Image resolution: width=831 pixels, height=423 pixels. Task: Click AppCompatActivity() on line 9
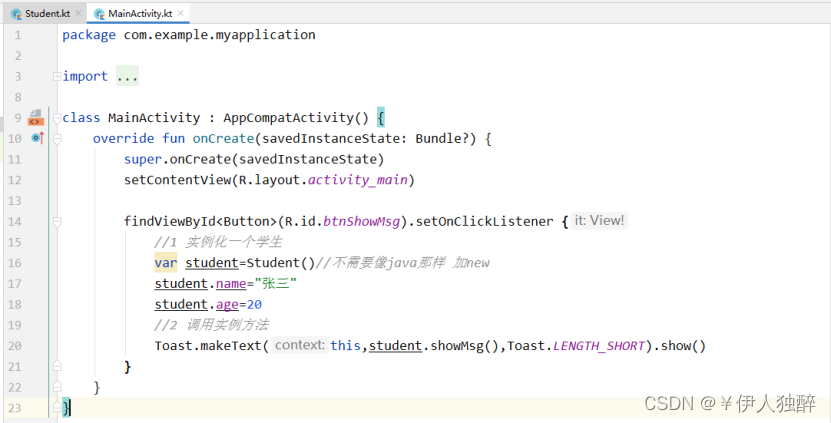[x=296, y=118]
